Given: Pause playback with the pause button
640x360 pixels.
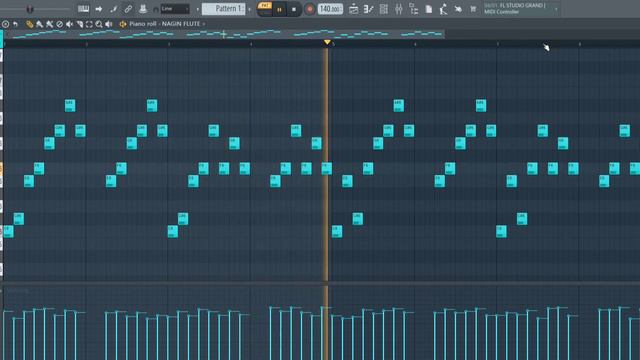Looking at the screenshot, I should coord(280,9).
